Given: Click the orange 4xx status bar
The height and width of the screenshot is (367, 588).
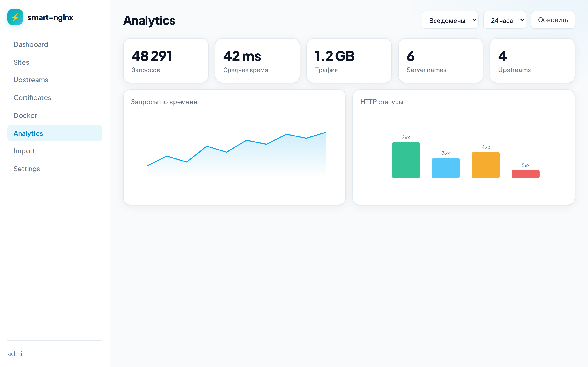Looking at the screenshot, I should [x=486, y=165].
